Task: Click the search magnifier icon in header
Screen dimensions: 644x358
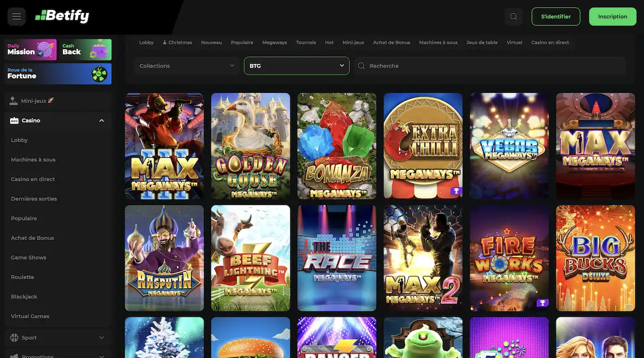Action: (514, 17)
